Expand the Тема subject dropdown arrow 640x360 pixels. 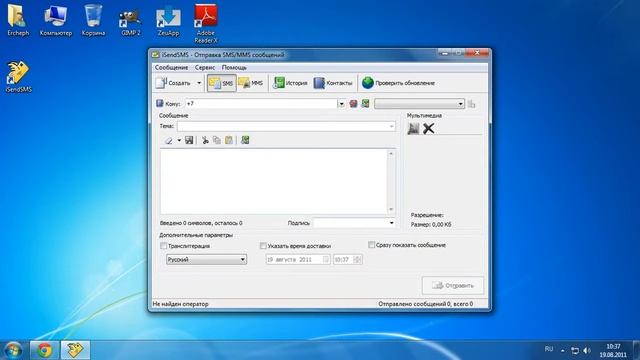391,126
